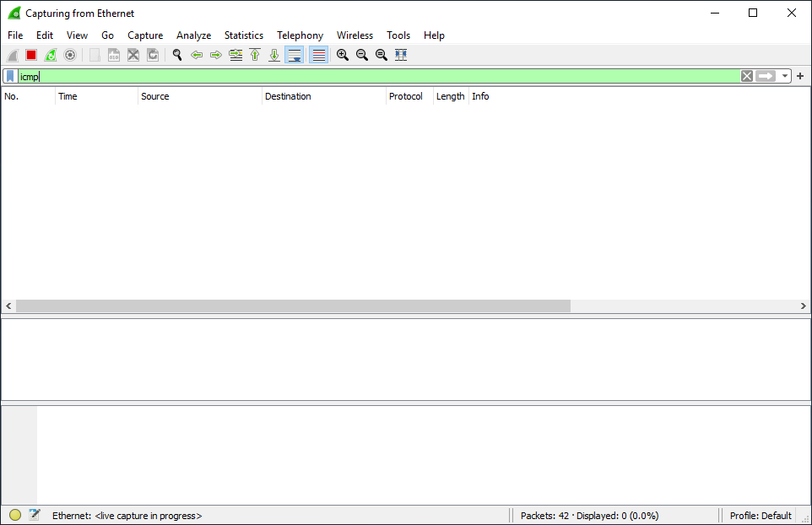Add a display filter button
The image size is (812, 525).
point(800,77)
